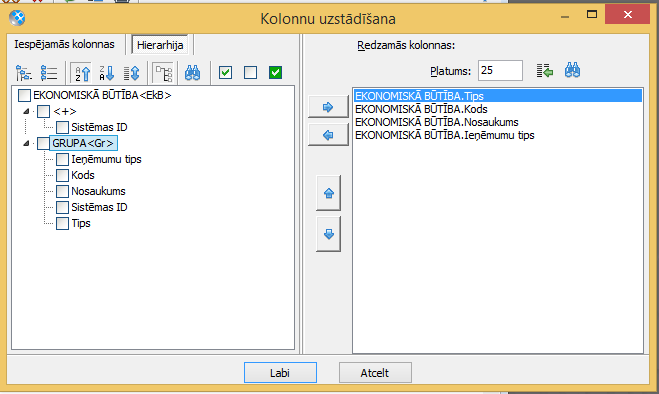Click the tree view icon in toolbar
Screen dimensions: 659x394
click(x=24, y=73)
